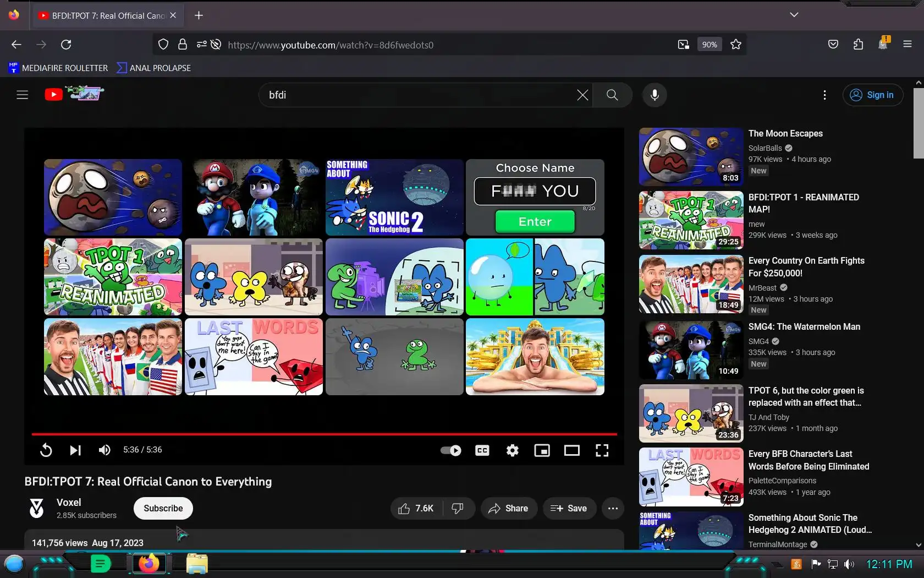
Task: Select TPOT 1 REANIMATED end-screen suggestion
Action: pyautogui.click(x=113, y=277)
